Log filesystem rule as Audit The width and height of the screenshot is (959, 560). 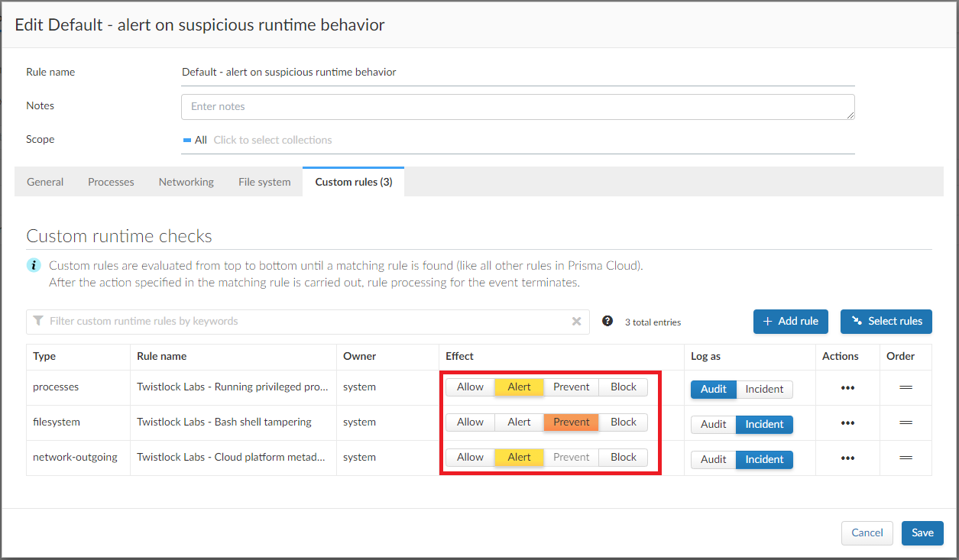[714, 425]
